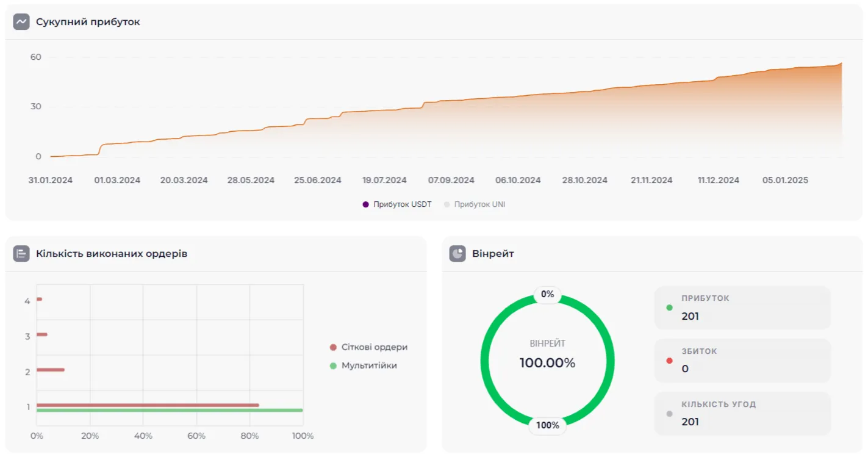Click the purple USDT legend color dot
868x457 pixels.
click(x=365, y=204)
